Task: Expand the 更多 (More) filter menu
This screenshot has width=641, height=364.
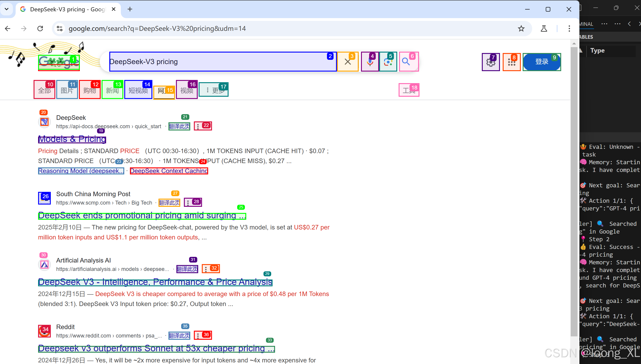Action: [x=214, y=90]
